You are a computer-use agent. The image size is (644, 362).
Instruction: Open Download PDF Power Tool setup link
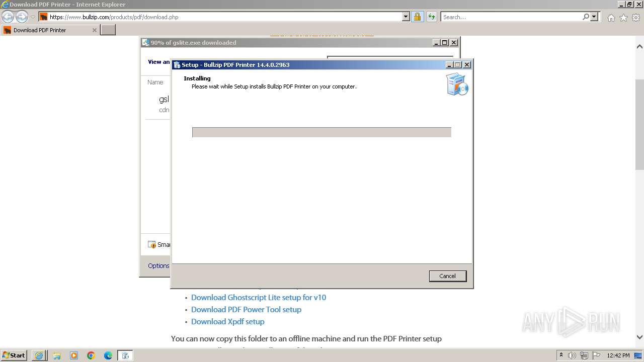tap(246, 310)
